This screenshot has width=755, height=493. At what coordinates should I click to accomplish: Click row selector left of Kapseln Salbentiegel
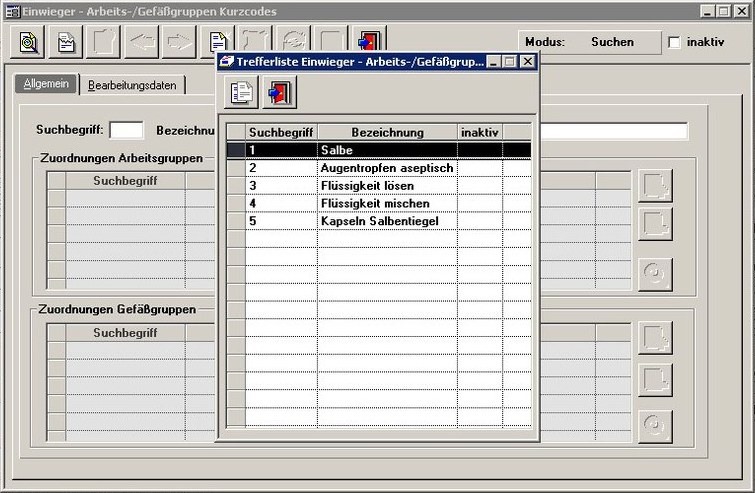tap(236, 221)
